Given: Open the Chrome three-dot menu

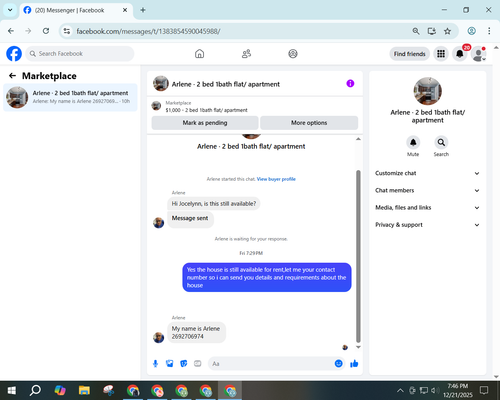Looking at the screenshot, I should [x=489, y=31].
